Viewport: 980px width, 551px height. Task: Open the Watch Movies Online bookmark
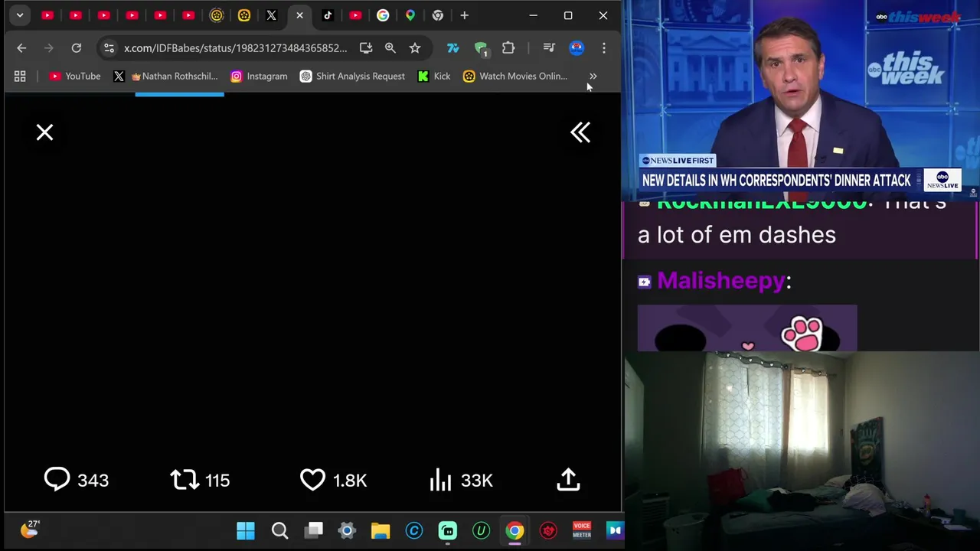(515, 76)
